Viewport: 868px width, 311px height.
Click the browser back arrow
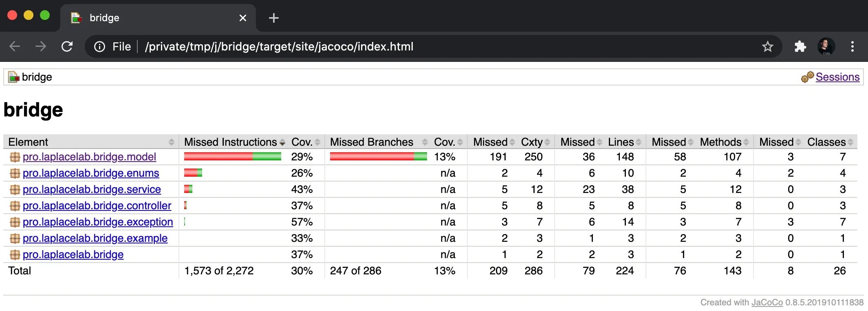tap(15, 46)
